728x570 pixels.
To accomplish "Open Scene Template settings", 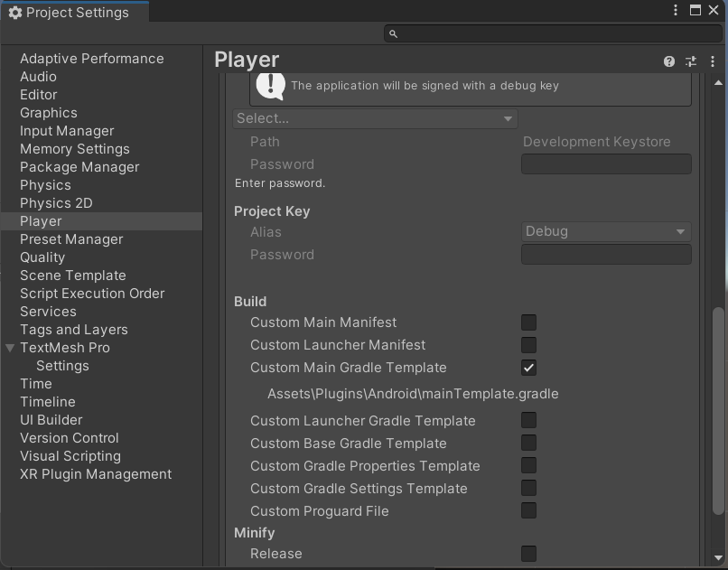I will (x=73, y=276).
